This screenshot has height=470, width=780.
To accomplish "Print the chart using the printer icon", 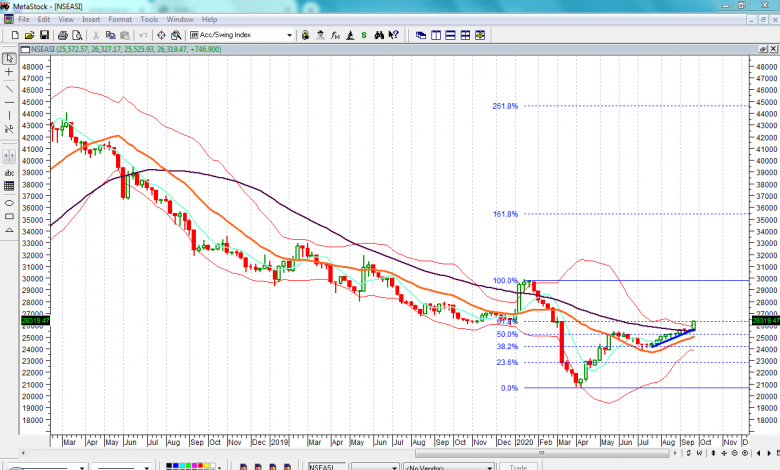I will (x=63, y=35).
